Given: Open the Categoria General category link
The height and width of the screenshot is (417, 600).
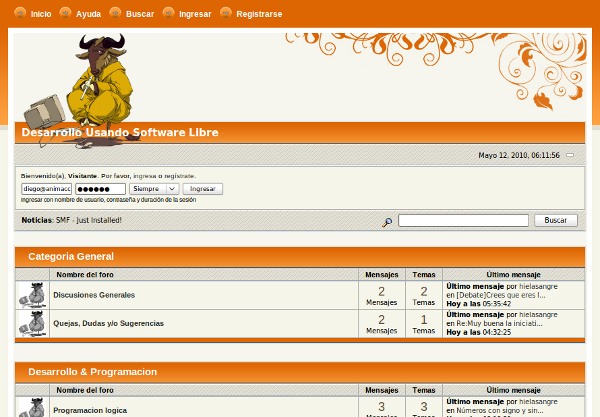Looking at the screenshot, I should point(71,256).
